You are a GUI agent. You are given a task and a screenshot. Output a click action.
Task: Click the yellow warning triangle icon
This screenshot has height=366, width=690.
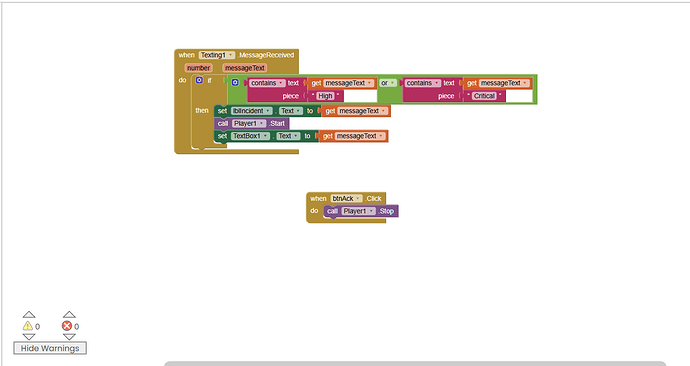28,326
